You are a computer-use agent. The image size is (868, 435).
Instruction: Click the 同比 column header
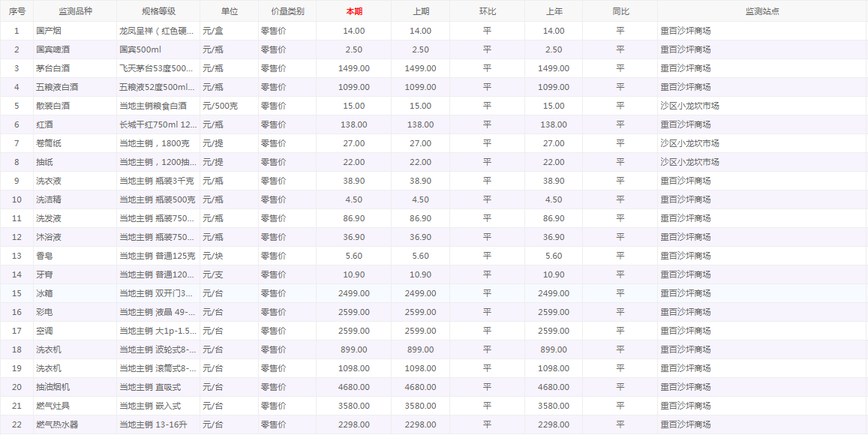point(620,11)
